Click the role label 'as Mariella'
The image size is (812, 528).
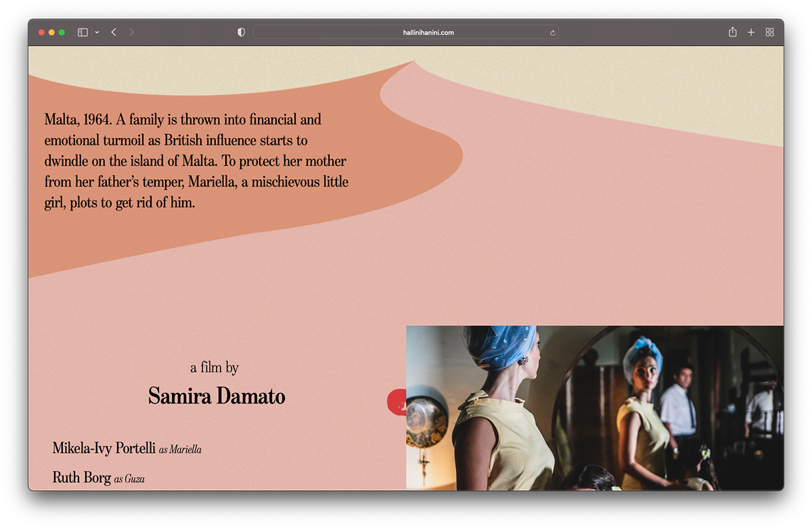pos(180,450)
